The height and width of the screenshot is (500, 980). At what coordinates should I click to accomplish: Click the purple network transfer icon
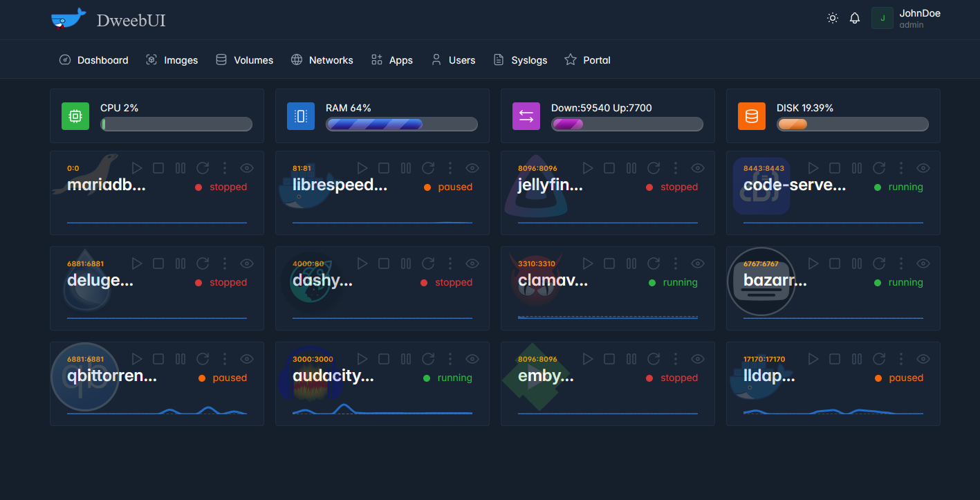click(x=526, y=115)
